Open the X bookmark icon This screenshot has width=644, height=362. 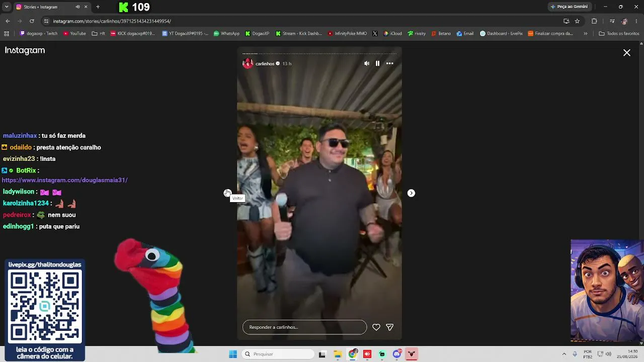click(x=375, y=34)
